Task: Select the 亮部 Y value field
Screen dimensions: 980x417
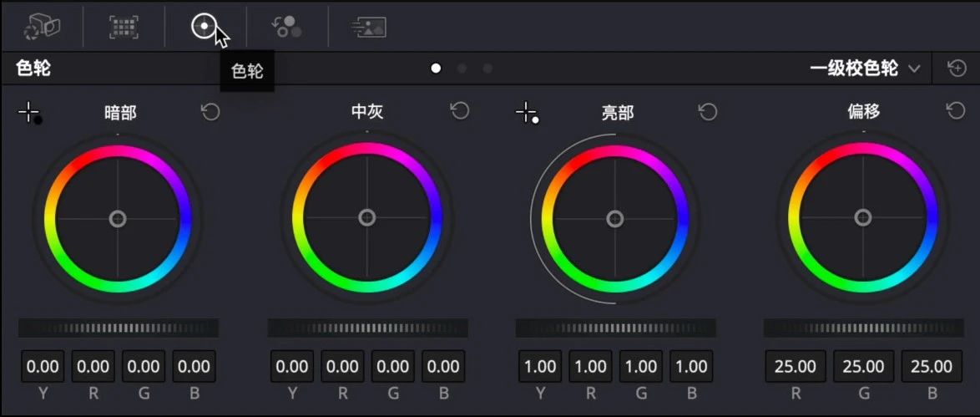Action: [x=540, y=366]
